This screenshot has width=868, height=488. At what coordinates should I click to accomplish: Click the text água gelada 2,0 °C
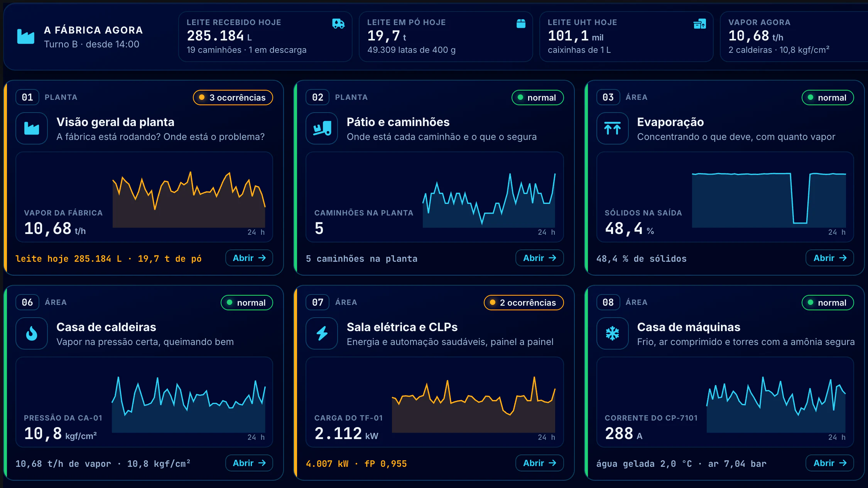(x=644, y=464)
